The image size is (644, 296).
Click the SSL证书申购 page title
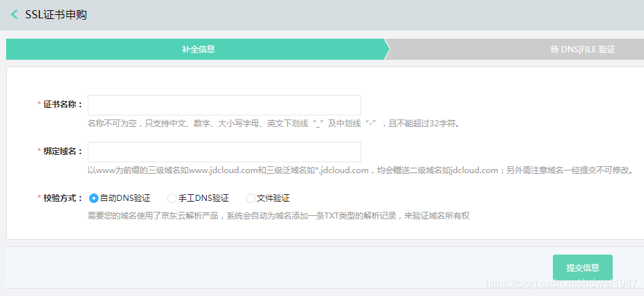56,15
